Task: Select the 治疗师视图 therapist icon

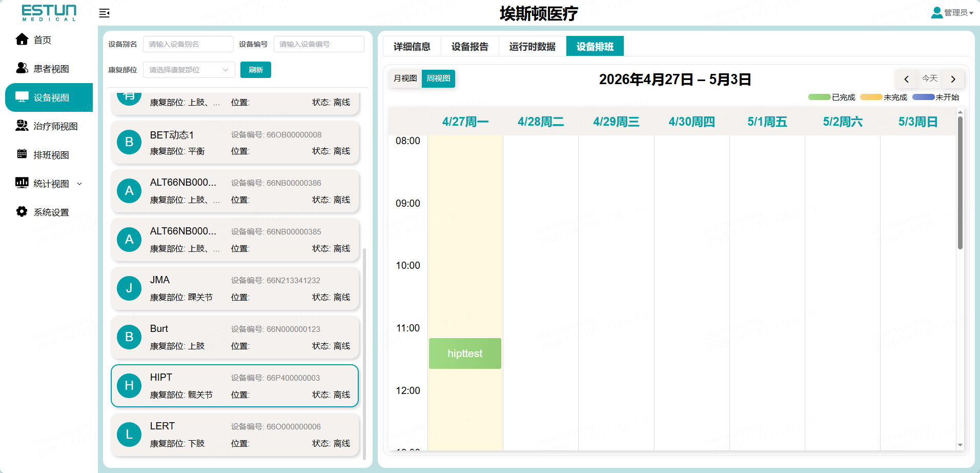Action: (x=22, y=126)
